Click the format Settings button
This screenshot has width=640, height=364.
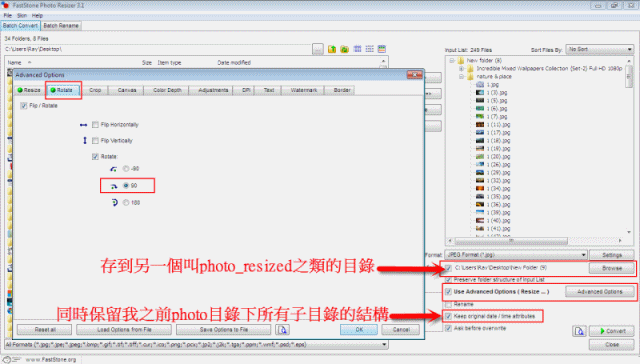click(x=612, y=255)
